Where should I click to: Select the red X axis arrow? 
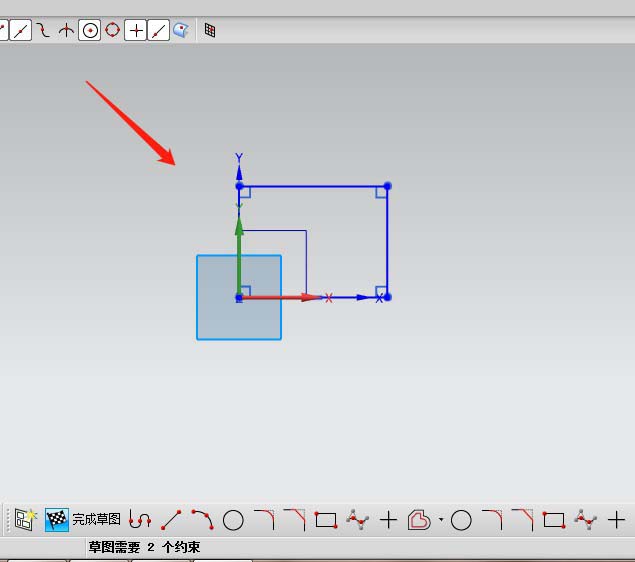coord(279,298)
